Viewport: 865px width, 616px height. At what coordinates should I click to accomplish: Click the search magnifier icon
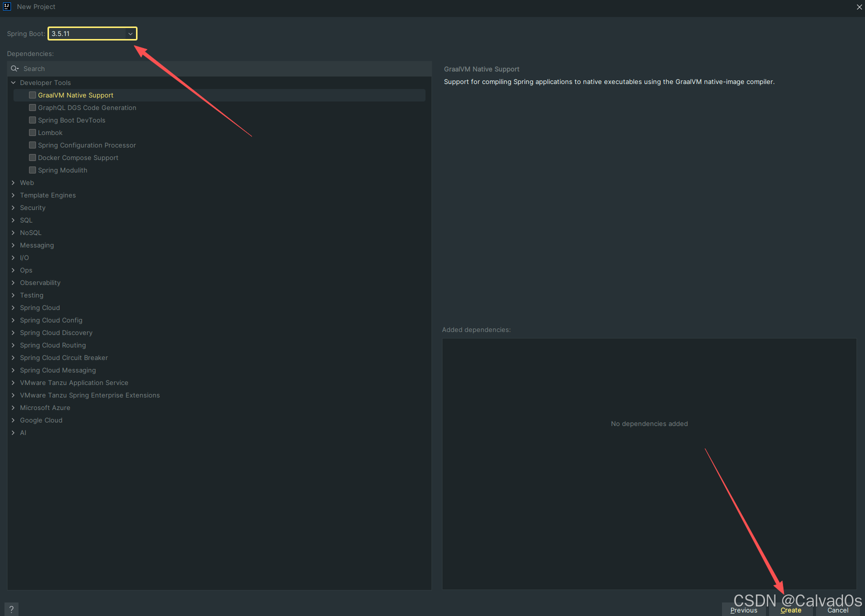click(x=15, y=68)
